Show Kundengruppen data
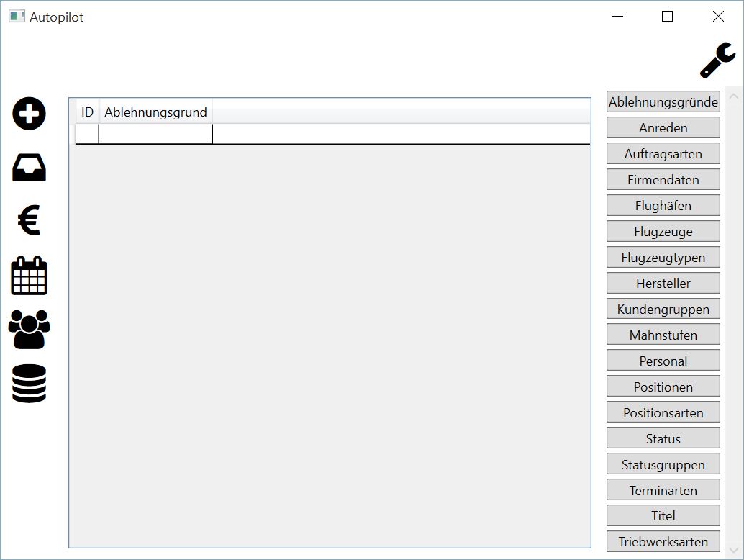Viewport: 744px width, 560px height. [663, 309]
